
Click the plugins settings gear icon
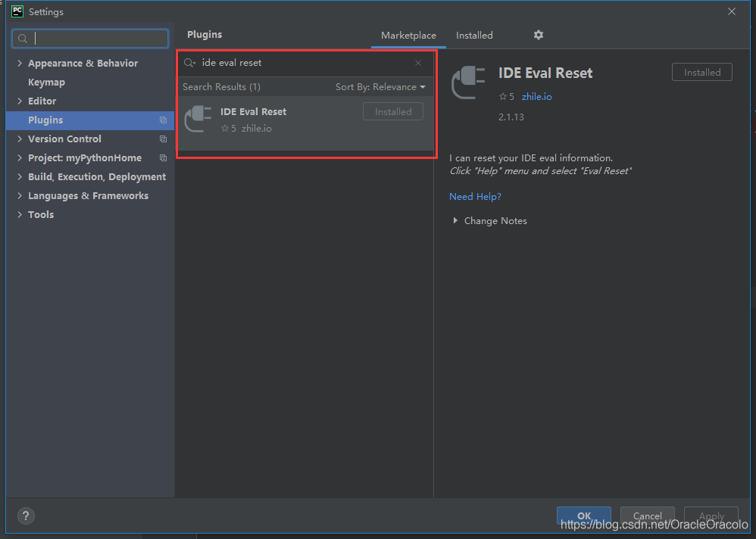tap(539, 35)
